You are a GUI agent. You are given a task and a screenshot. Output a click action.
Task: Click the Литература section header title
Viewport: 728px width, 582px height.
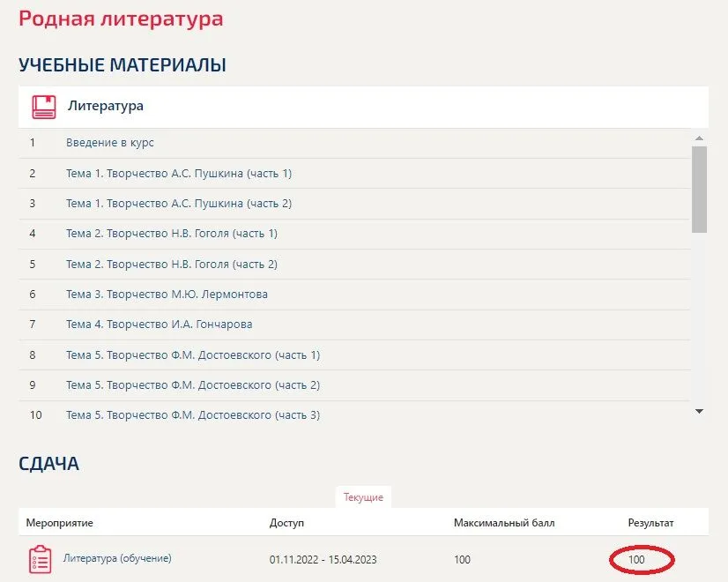106,106
